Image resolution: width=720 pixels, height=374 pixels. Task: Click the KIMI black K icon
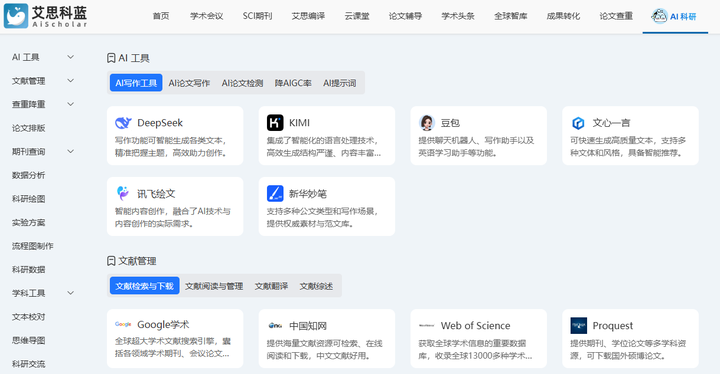tap(275, 123)
